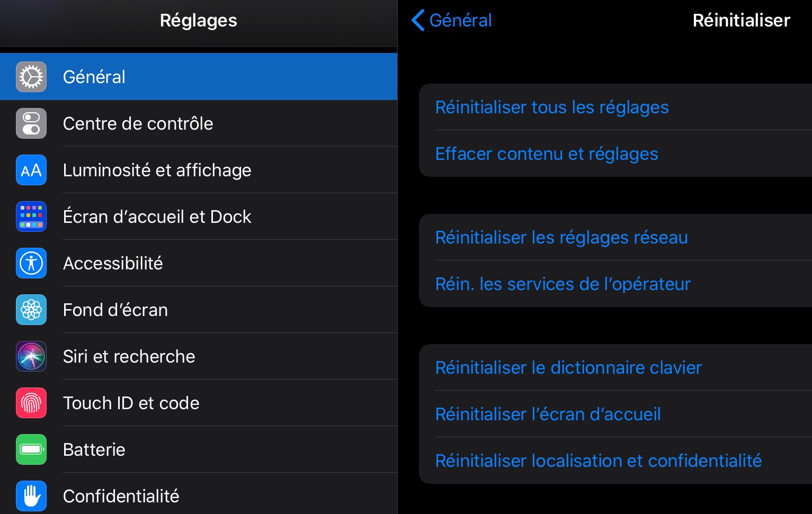Tap Réin. les services de l'opérateur
The width and height of the screenshot is (812, 514).
click(563, 284)
